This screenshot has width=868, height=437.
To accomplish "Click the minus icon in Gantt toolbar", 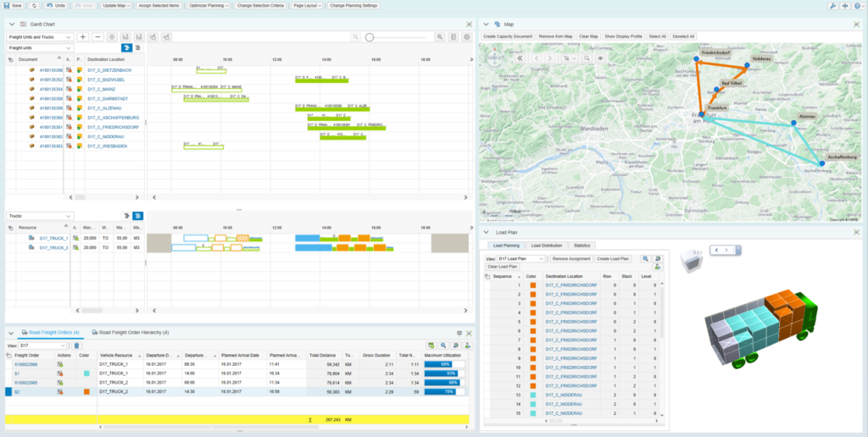I will click(x=98, y=37).
